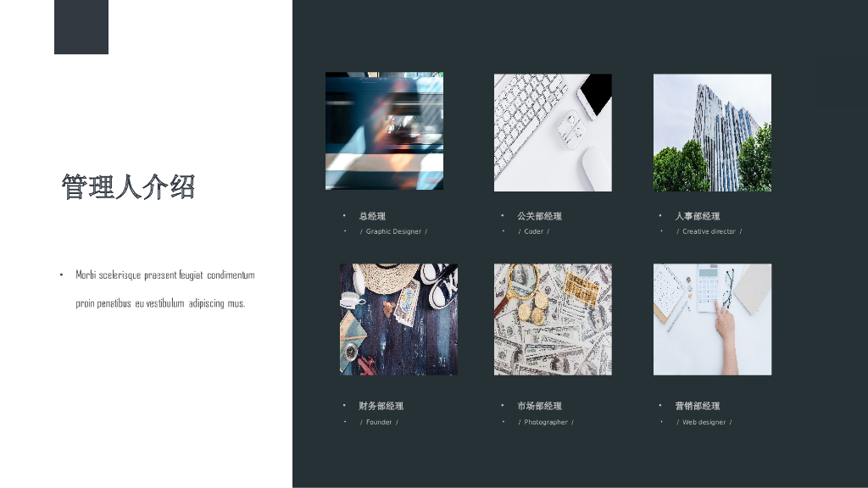The height and width of the screenshot is (488, 868).
Task: Select the calculator and hand photo
Action: (x=712, y=319)
